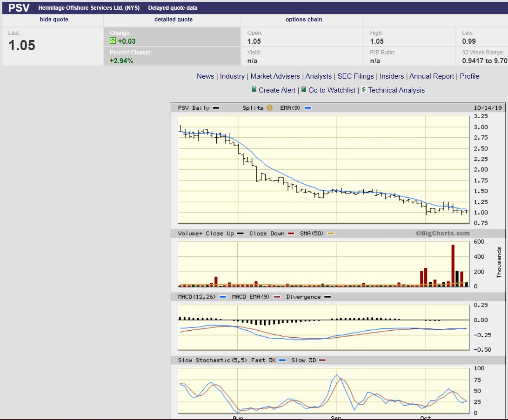Hide the quote panel
Viewport: 508px width, 420px height.
click(x=54, y=20)
